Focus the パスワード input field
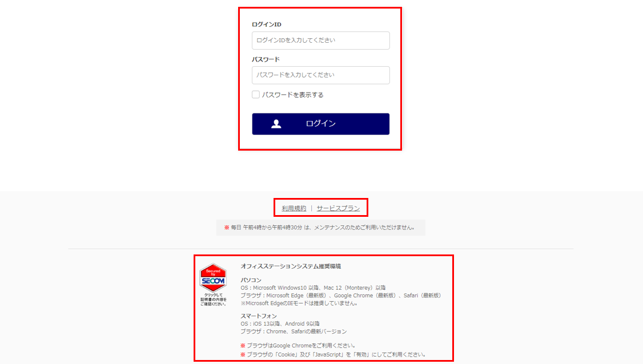This screenshot has height=364, width=643. point(321,75)
